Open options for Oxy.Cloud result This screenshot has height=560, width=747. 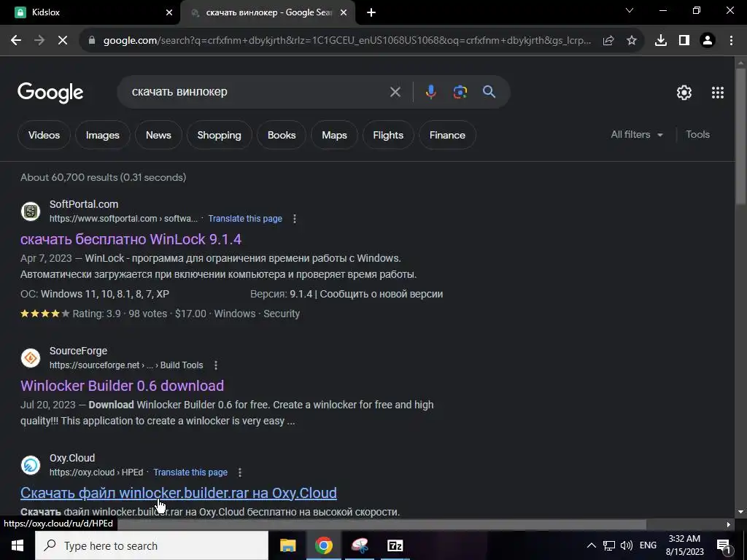pos(239,472)
